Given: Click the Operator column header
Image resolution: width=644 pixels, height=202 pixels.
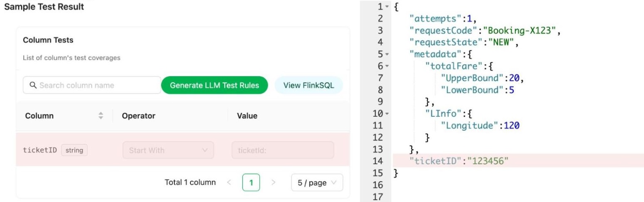Looking at the screenshot, I should click(x=139, y=116).
